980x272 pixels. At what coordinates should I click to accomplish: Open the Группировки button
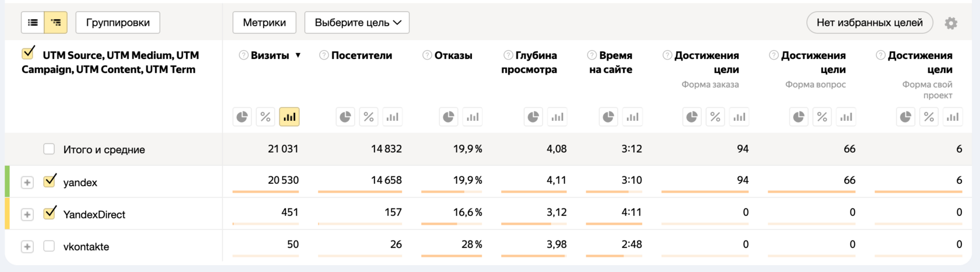click(118, 23)
